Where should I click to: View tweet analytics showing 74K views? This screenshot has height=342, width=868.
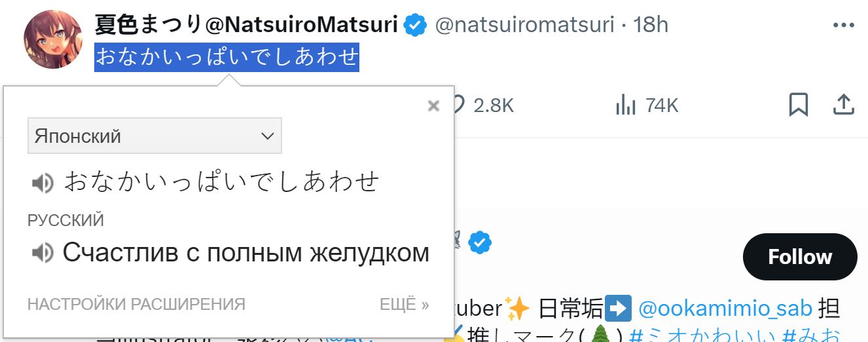pos(647,105)
